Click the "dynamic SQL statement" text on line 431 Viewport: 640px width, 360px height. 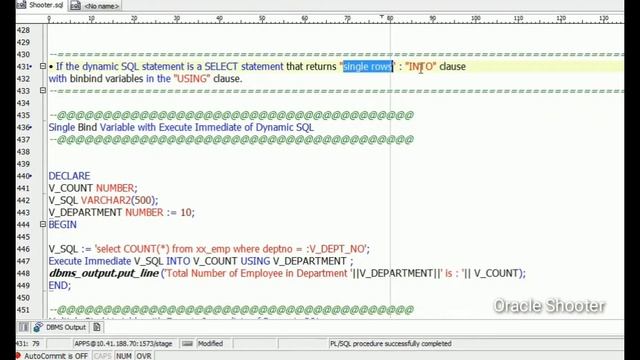(x=133, y=67)
